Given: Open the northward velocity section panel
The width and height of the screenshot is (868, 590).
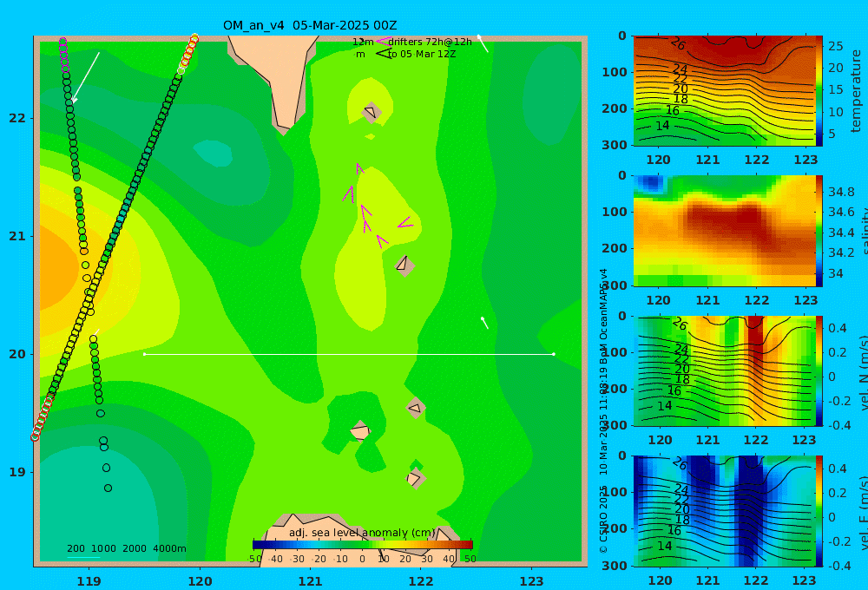Looking at the screenshot, I should [725, 370].
